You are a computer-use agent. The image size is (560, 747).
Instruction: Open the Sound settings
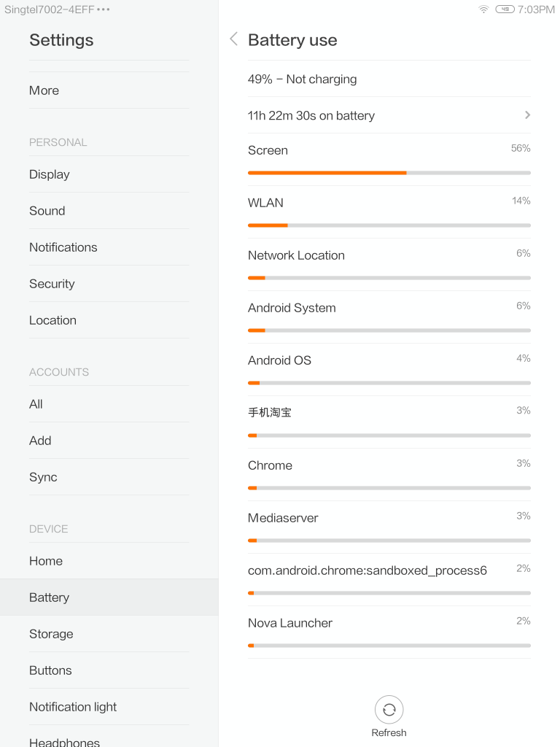[47, 210]
